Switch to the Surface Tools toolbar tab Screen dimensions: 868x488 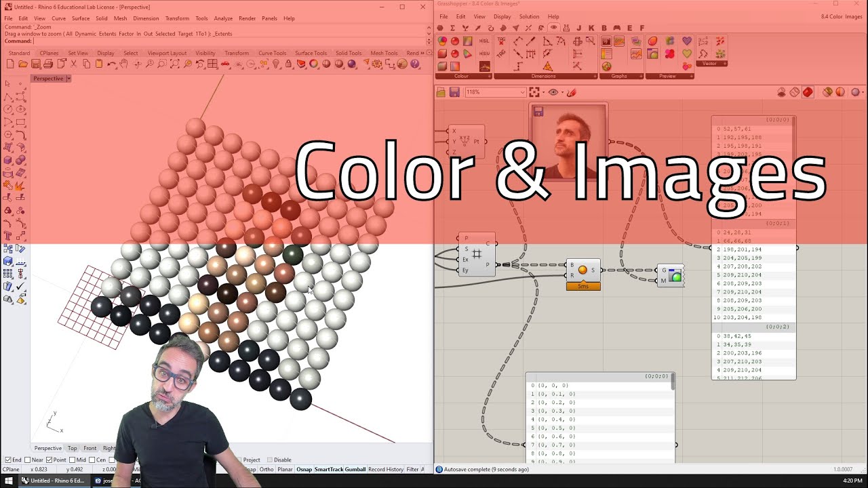click(311, 53)
